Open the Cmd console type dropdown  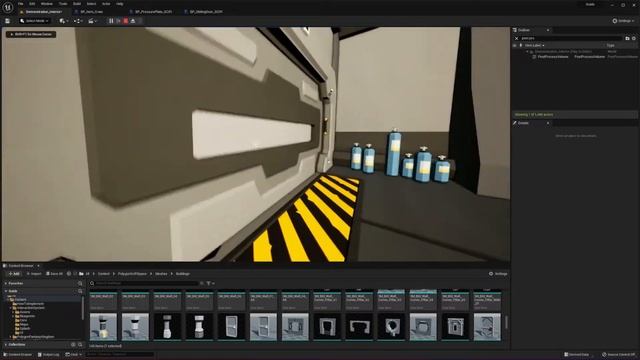(x=74, y=355)
